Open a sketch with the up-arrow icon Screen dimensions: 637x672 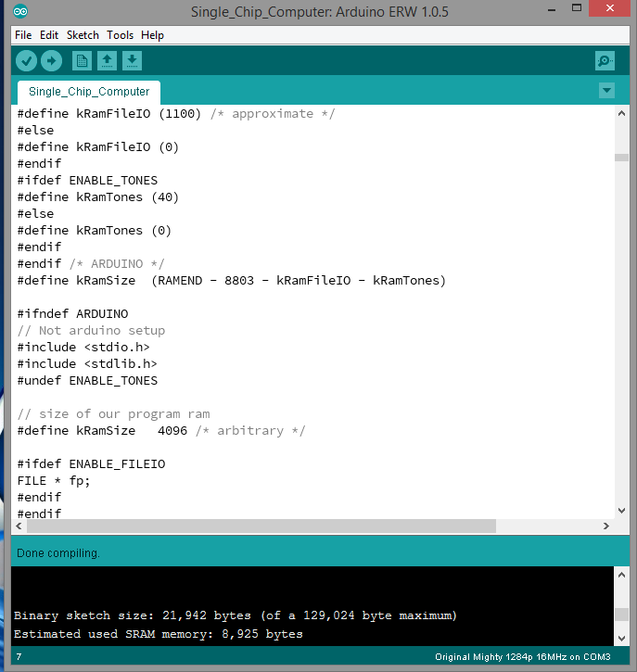pyautogui.click(x=107, y=61)
